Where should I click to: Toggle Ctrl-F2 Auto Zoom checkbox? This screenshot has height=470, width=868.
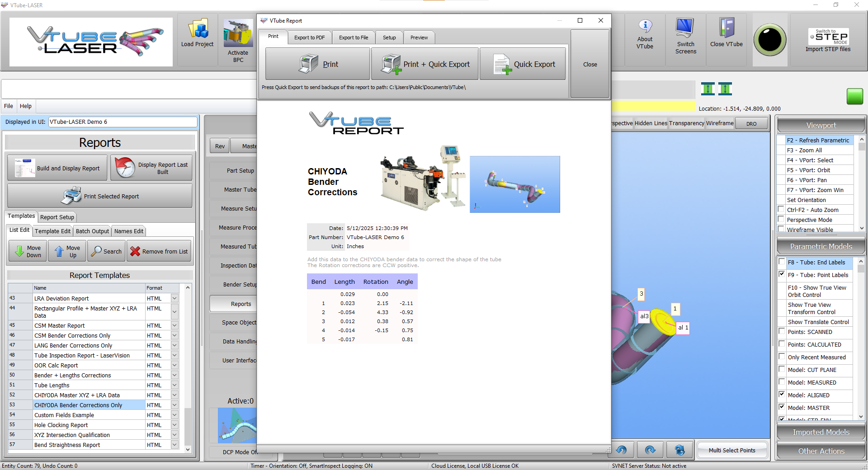pyautogui.click(x=781, y=209)
